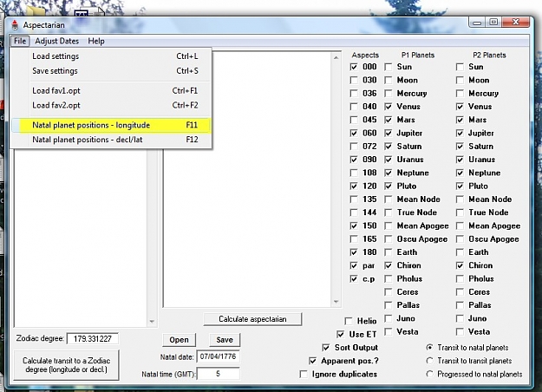This screenshot has height=392, width=542.
Task: Maximize the Aspectarian window
Action: pos(493,23)
